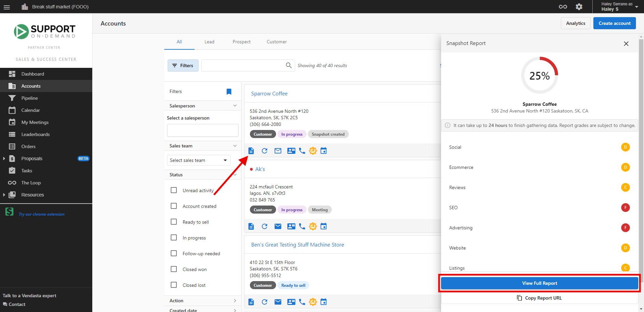Click the phone icon for Sparrow Coffee
644x312 pixels.
(x=302, y=150)
